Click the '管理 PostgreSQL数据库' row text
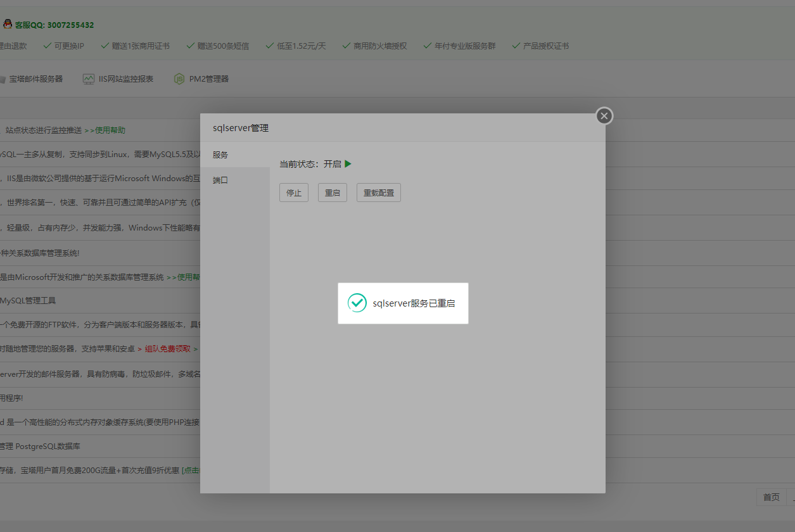Viewport: 795px width, 532px height. click(x=40, y=446)
